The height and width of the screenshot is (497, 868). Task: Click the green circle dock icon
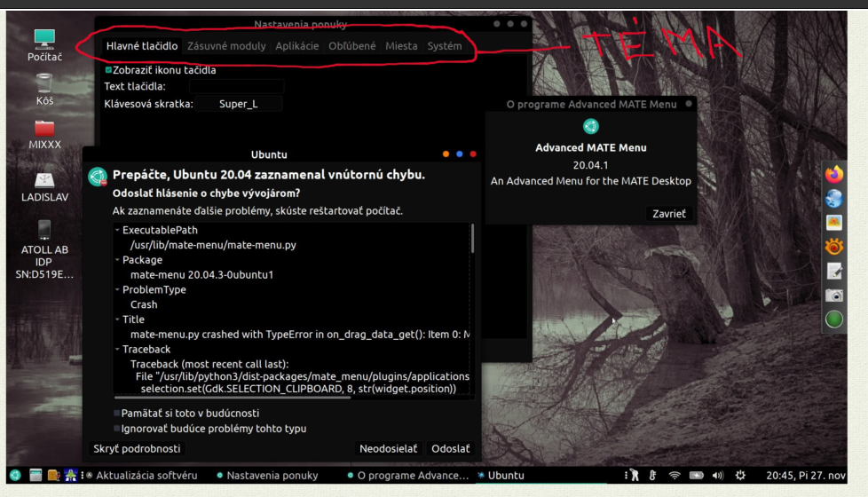pos(833,319)
